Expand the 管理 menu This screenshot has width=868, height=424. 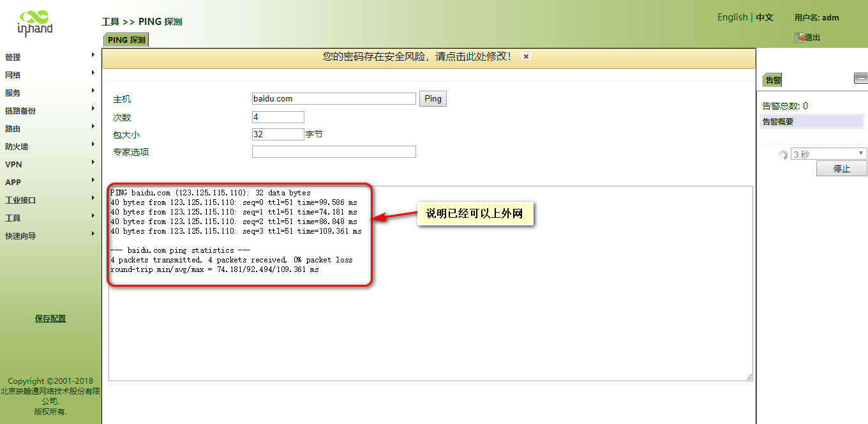click(13, 57)
